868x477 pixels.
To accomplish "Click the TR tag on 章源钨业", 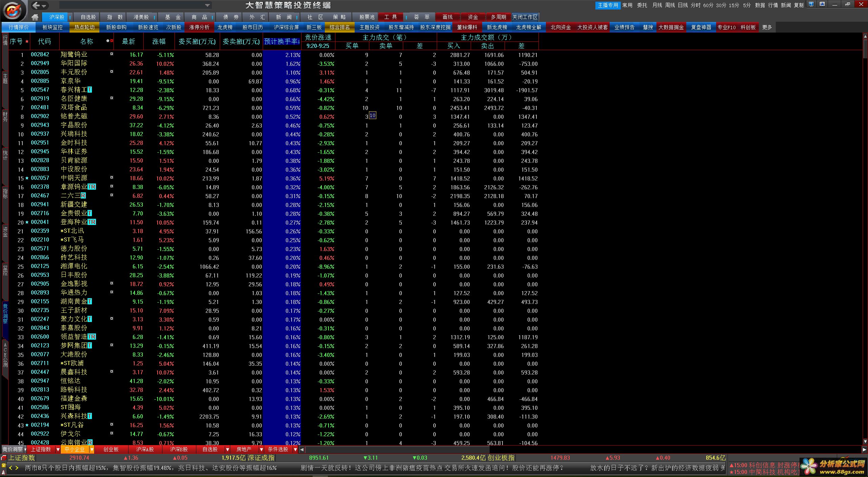I will tap(92, 187).
